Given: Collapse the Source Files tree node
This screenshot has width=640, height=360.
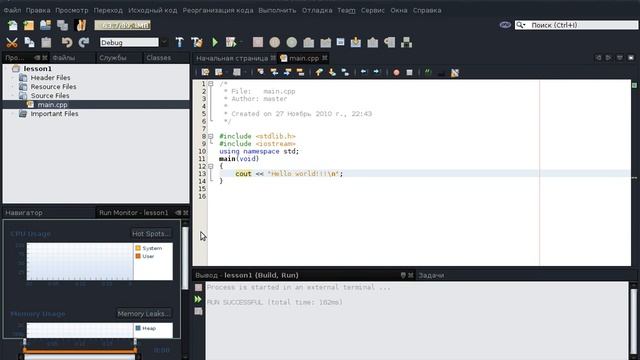Looking at the screenshot, I should click(x=13, y=96).
